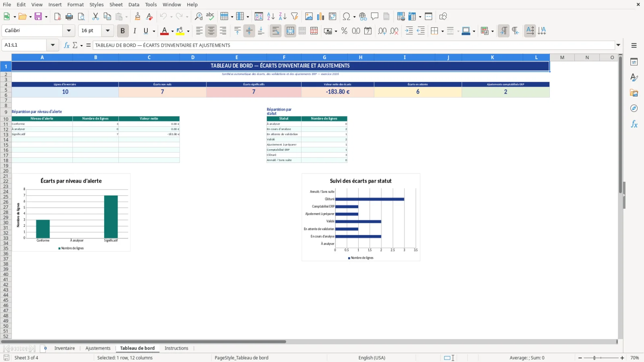Open the Instructions sheet tab

point(176,348)
